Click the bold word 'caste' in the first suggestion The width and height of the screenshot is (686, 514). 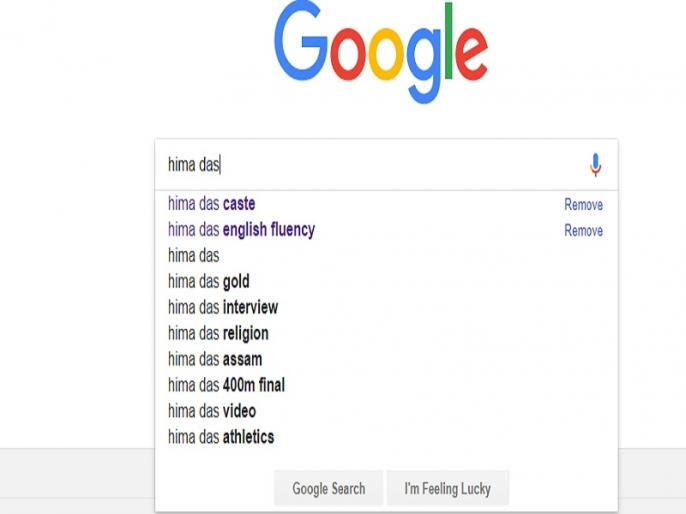[x=239, y=204]
